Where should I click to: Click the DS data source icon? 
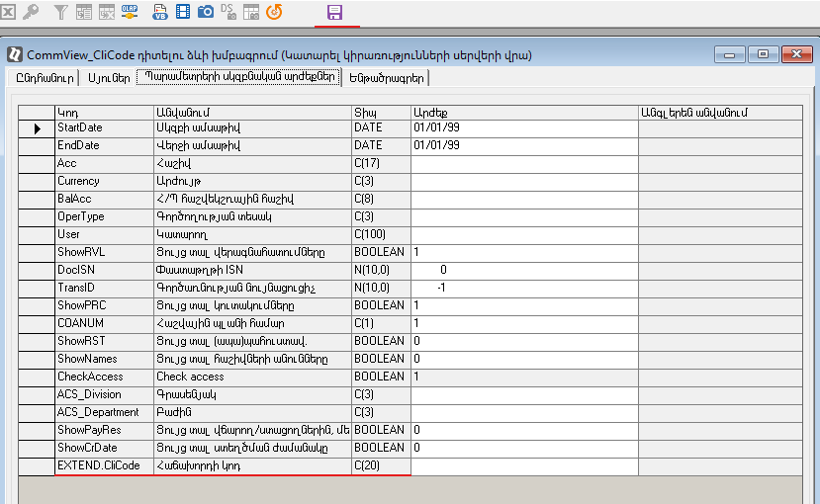click(228, 12)
